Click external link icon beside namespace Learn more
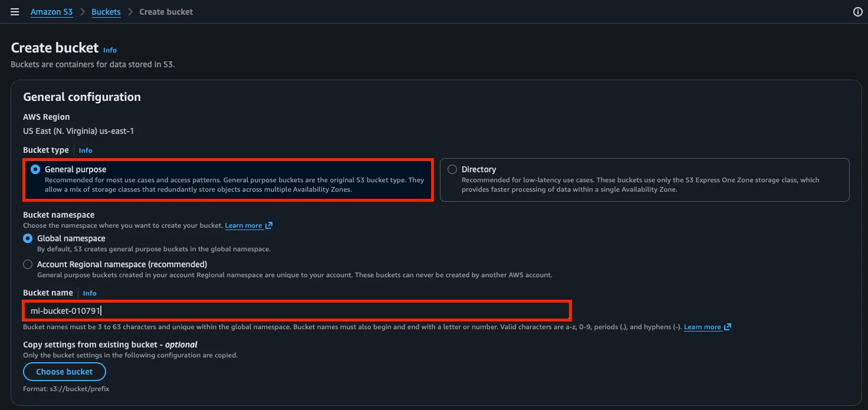Viewport: 868px width, 410px height. (269, 225)
